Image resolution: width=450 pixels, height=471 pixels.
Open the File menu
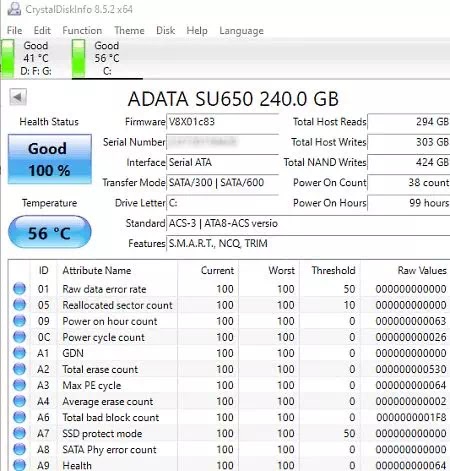[14, 31]
